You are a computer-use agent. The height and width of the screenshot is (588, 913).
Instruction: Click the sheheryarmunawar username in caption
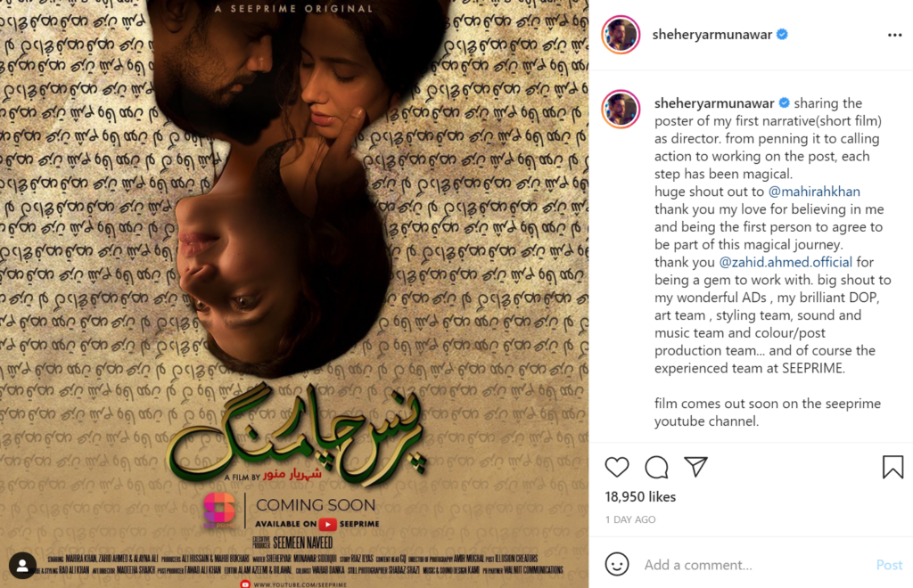[x=714, y=103]
